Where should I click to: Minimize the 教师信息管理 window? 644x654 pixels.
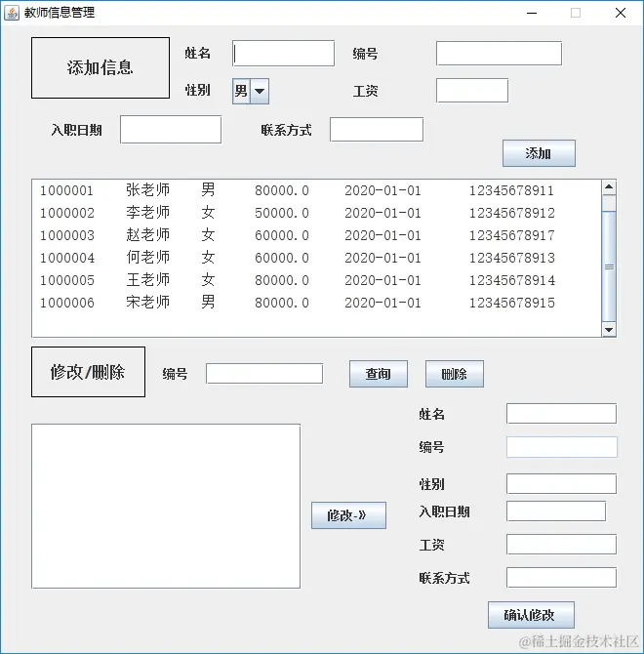(x=532, y=13)
